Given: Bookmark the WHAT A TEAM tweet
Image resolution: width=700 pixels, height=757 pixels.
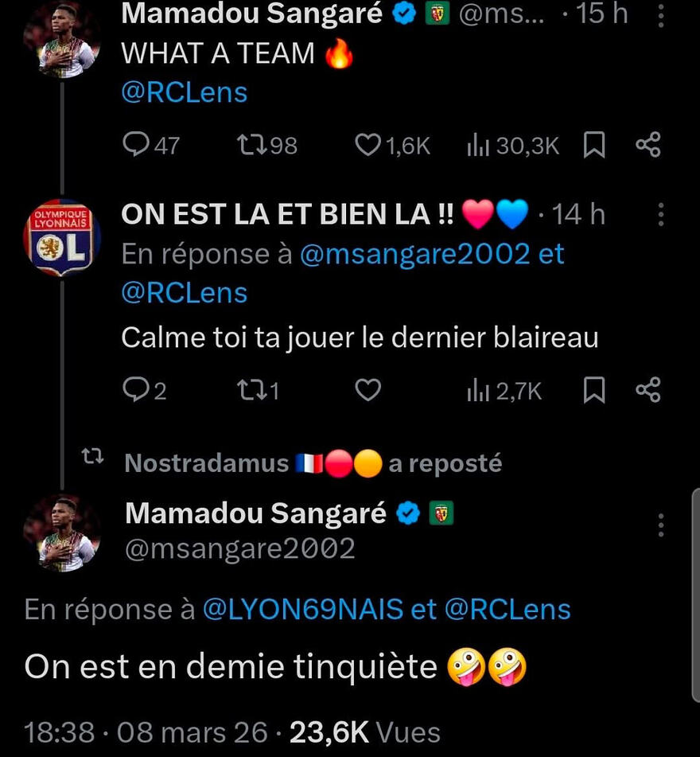Looking at the screenshot, I should coord(594,145).
